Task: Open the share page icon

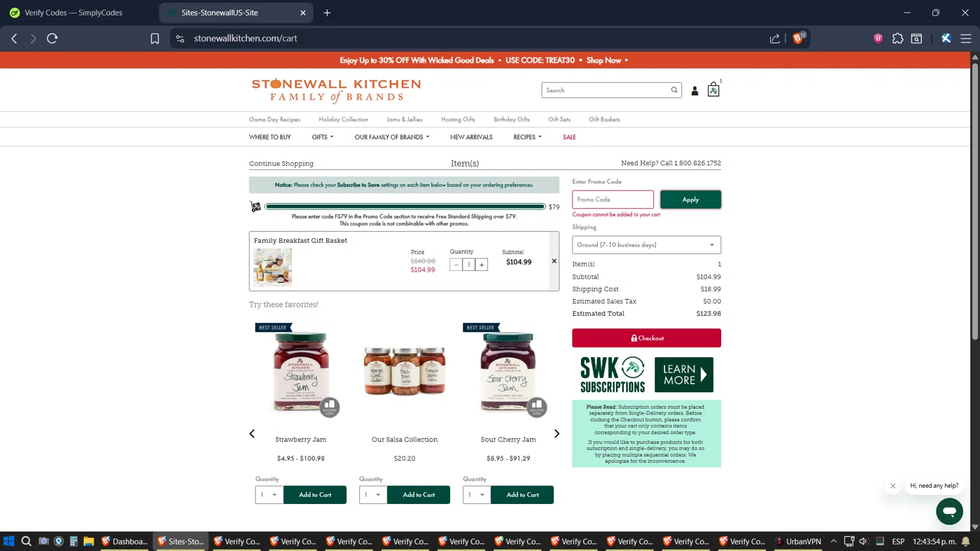Action: coord(775,39)
